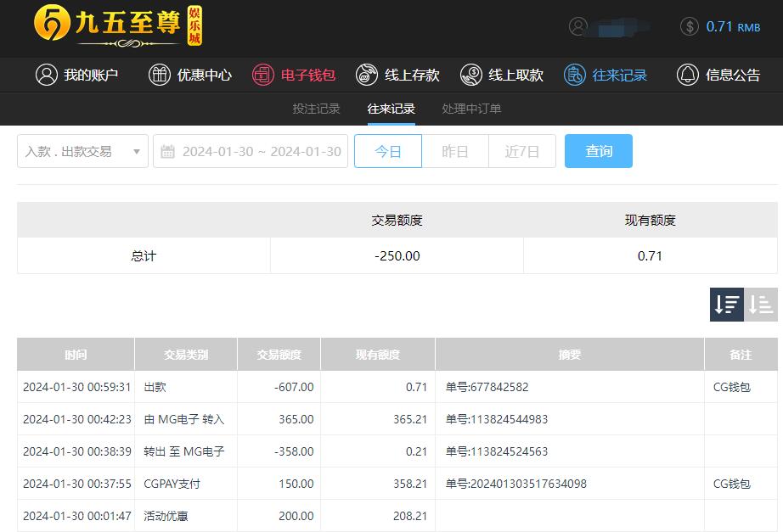Click the user avatar icon
The width and height of the screenshot is (783, 532).
[x=578, y=26]
